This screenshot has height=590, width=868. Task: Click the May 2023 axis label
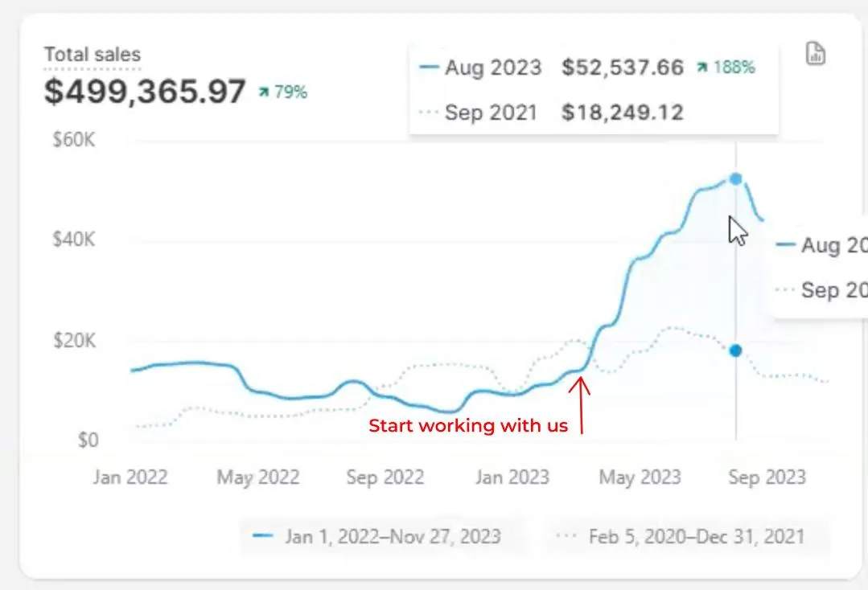pos(640,477)
